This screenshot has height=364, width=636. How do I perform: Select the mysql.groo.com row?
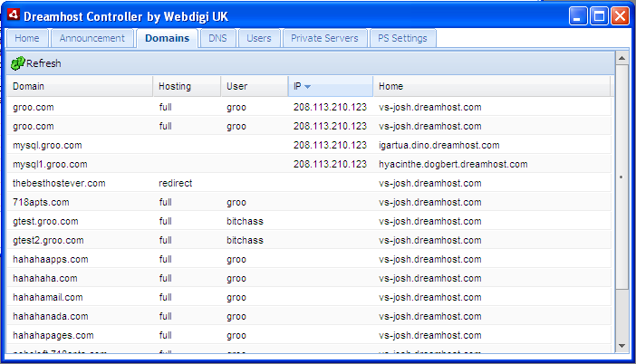pyautogui.click(x=309, y=145)
